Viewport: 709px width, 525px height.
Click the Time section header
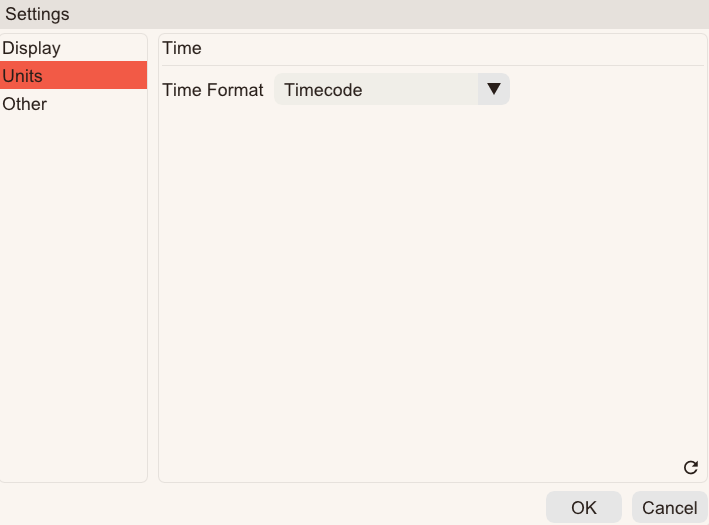click(x=182, y=48)
